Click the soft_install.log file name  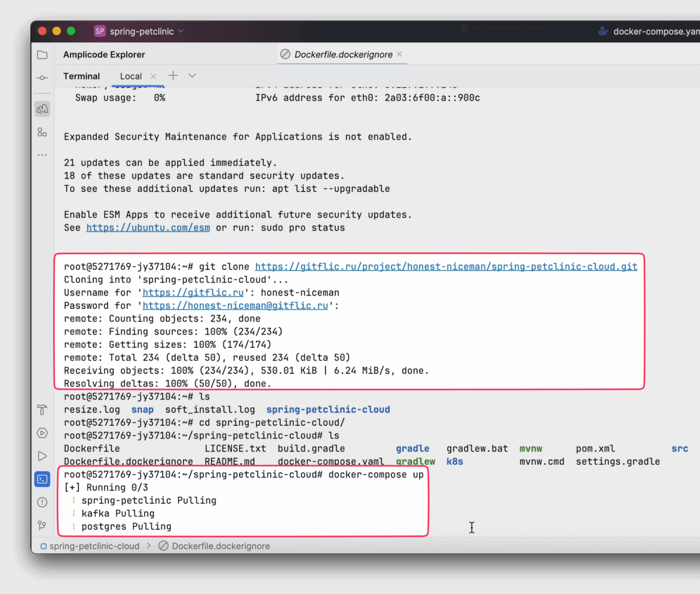coord(210,410)
